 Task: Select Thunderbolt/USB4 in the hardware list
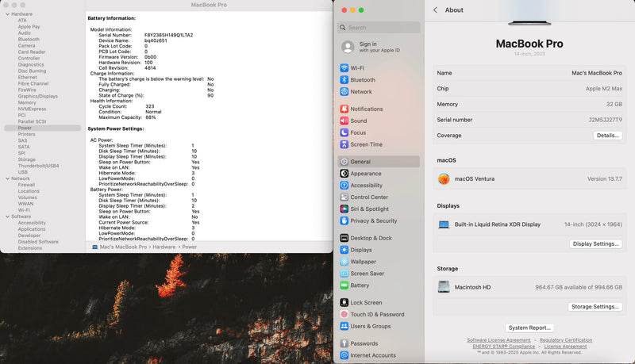38,166
